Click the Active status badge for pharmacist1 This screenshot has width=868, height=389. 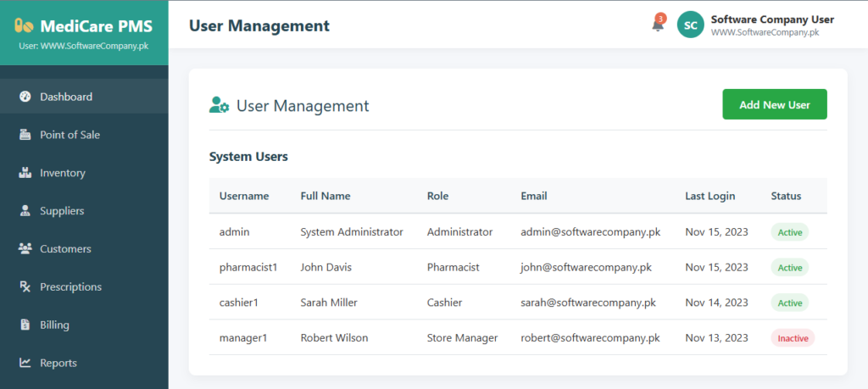pyautogui.click(x=789, y=268)
